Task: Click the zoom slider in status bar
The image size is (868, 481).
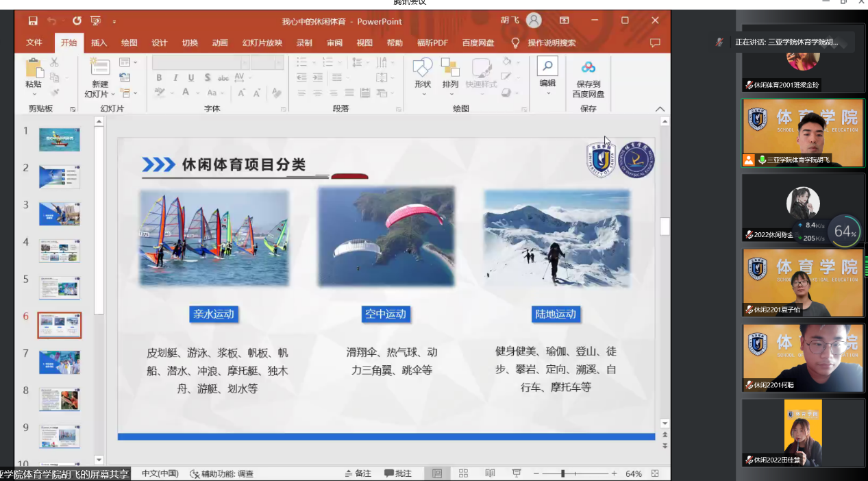Action: [562, 473]
